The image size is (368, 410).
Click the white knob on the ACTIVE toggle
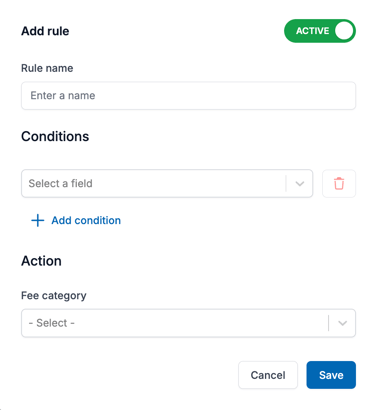(x=344, y=31)
